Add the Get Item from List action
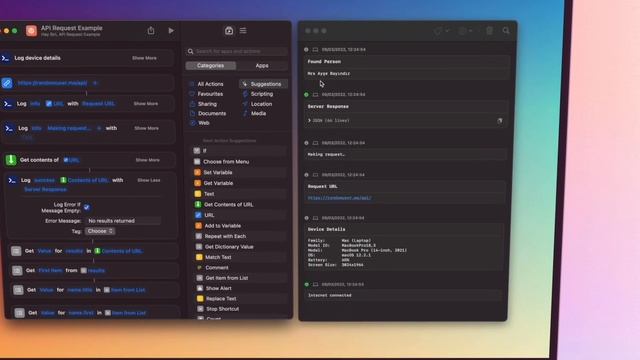 coord(240,278)
